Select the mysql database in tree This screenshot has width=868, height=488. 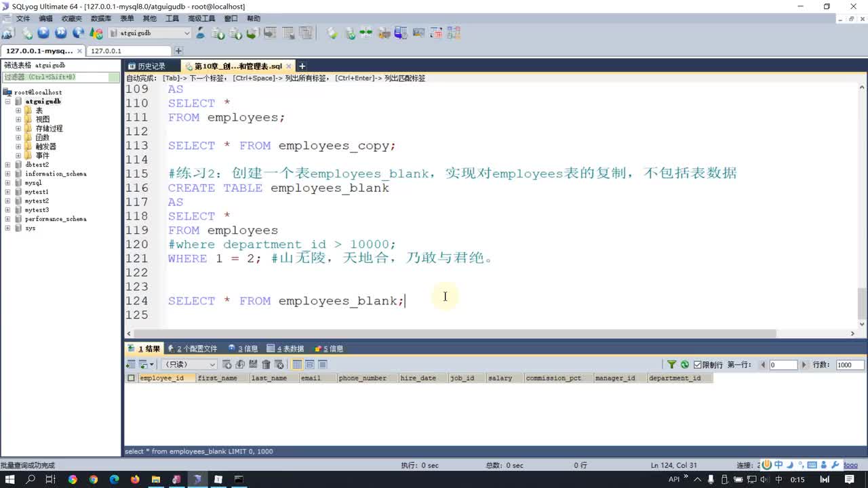point(33,183)
